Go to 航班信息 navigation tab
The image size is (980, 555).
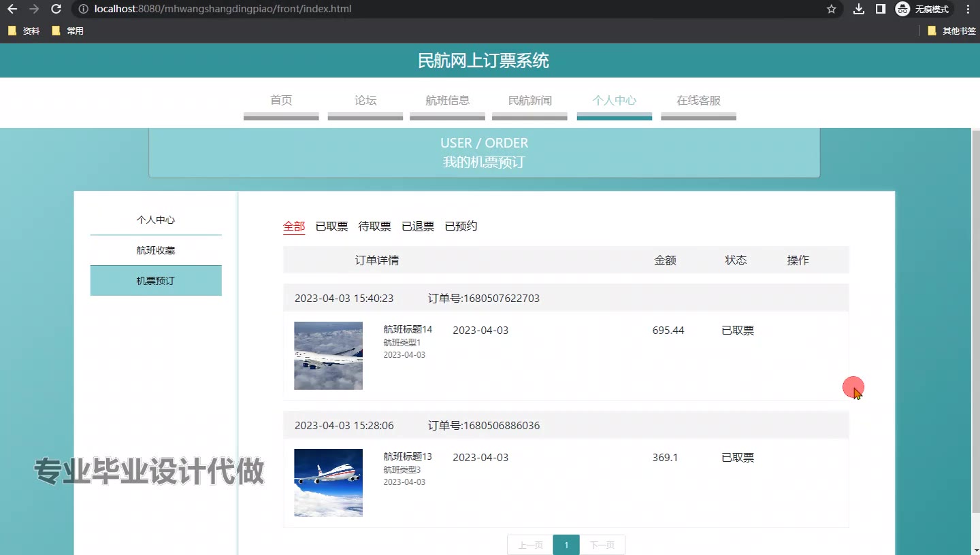447,101
